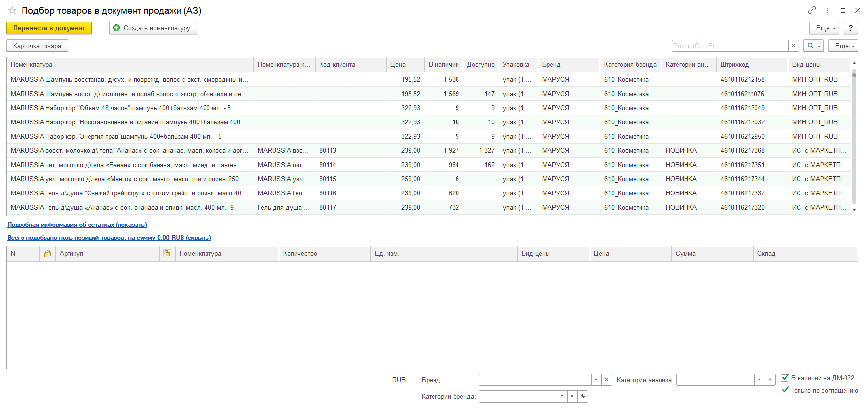Click the magnifier search icon button
The height and width of the screenshot is (409, 868).
tap(813, 46)
